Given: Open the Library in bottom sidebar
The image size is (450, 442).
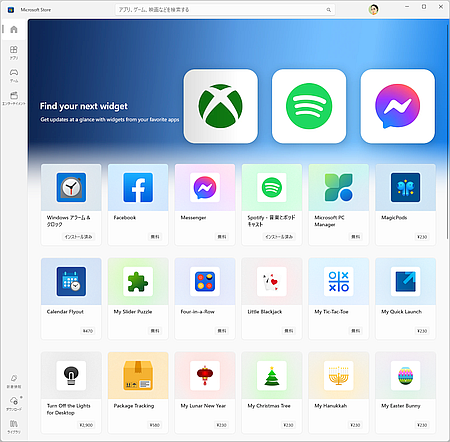Looking at the screenshot, I should (14, 426).
